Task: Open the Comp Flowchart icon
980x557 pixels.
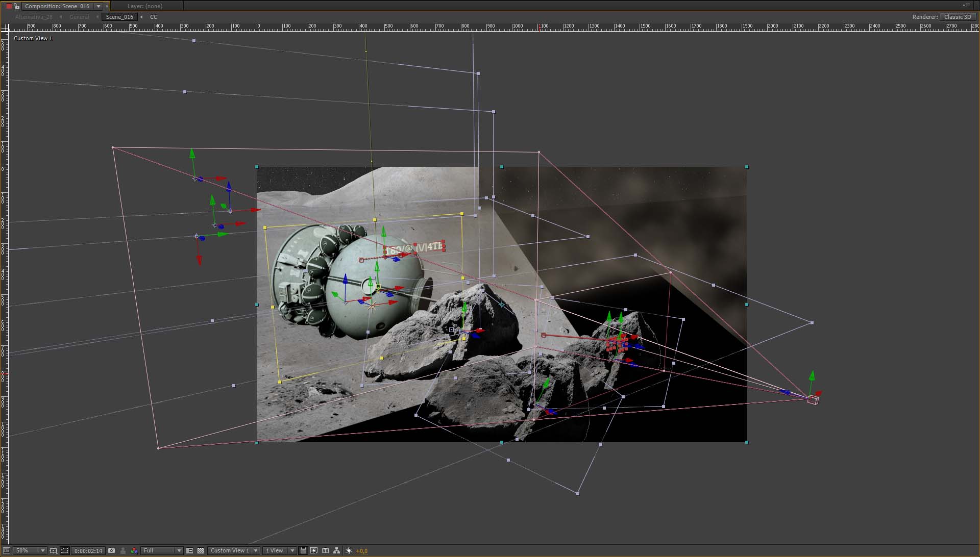Action: point(336,550)
